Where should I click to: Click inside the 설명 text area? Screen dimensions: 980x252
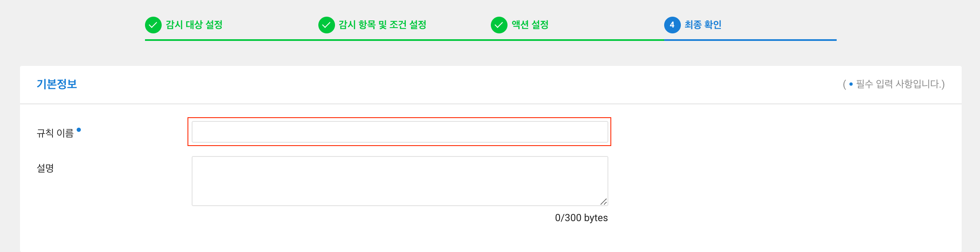pos(400,181)
